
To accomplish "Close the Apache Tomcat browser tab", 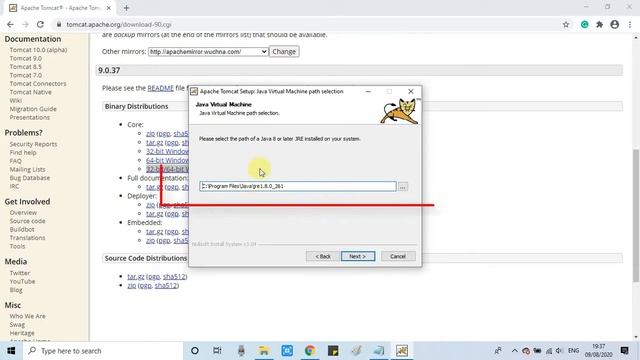I will [x=109, y=8].
